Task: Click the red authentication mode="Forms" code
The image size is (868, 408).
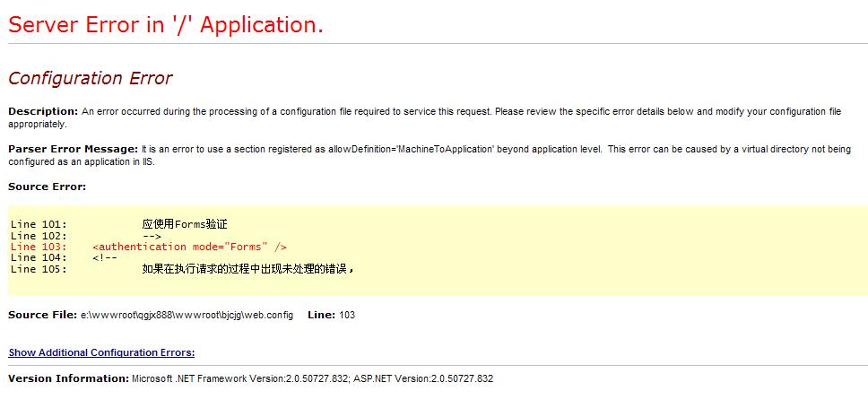Action: [x=189, y=247]
